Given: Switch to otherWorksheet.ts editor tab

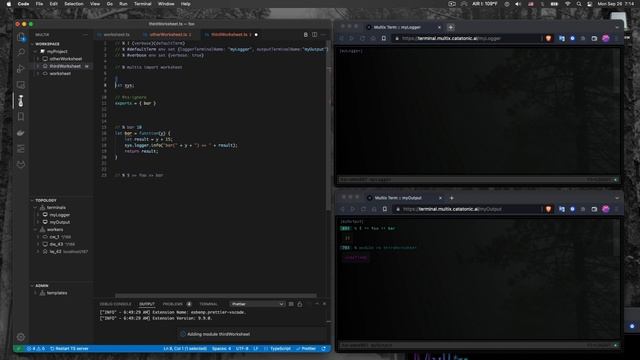Looking at the screenshot, I should coord(170,35).
